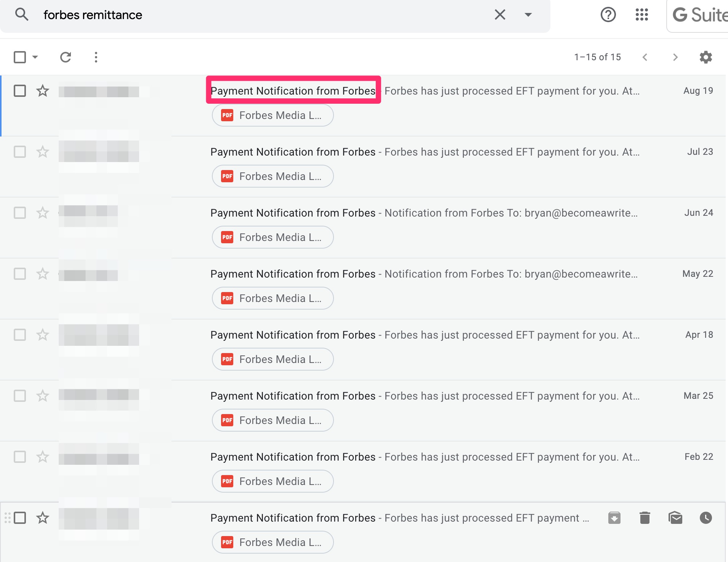
Task: Star the Aug 19 email
Action: [x=43, y=91]
